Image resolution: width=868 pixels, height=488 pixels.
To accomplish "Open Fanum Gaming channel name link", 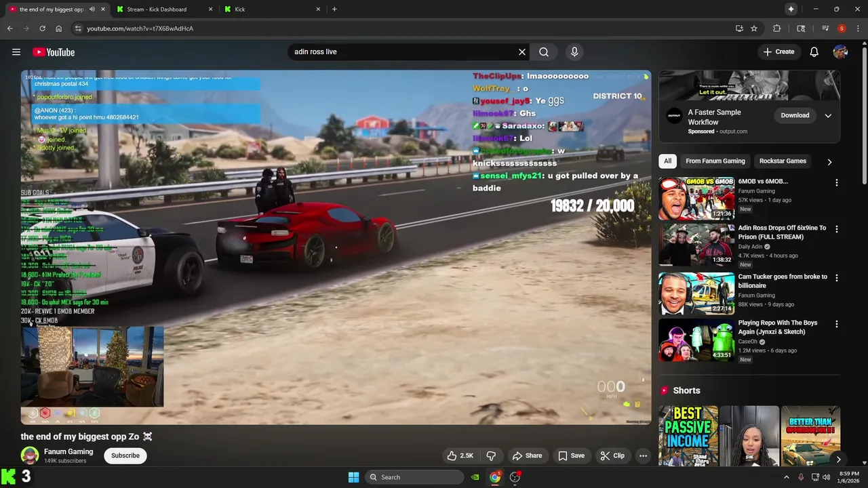I will coord(68,451).
